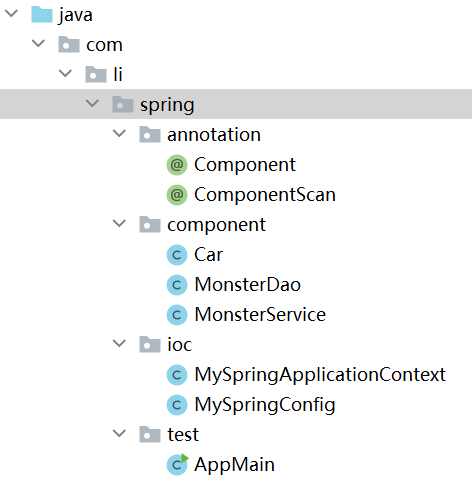Click the blue java source folder icon

click(x=42, y=15)
